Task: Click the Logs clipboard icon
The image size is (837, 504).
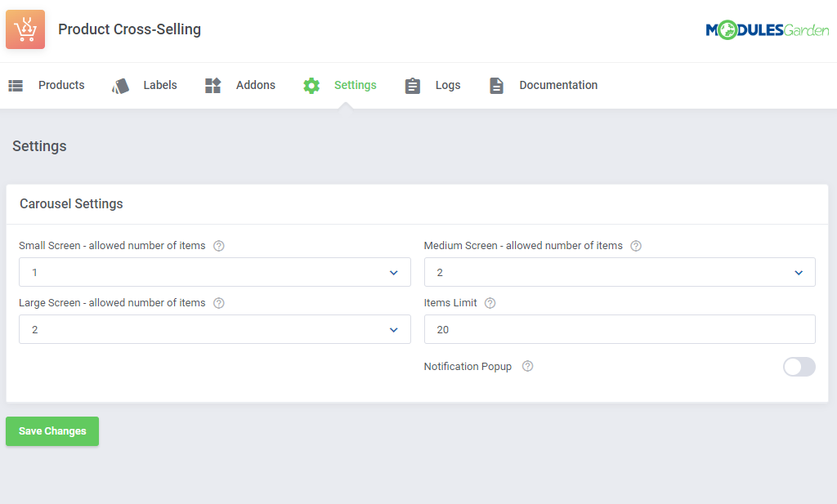Action: [412, 85]
